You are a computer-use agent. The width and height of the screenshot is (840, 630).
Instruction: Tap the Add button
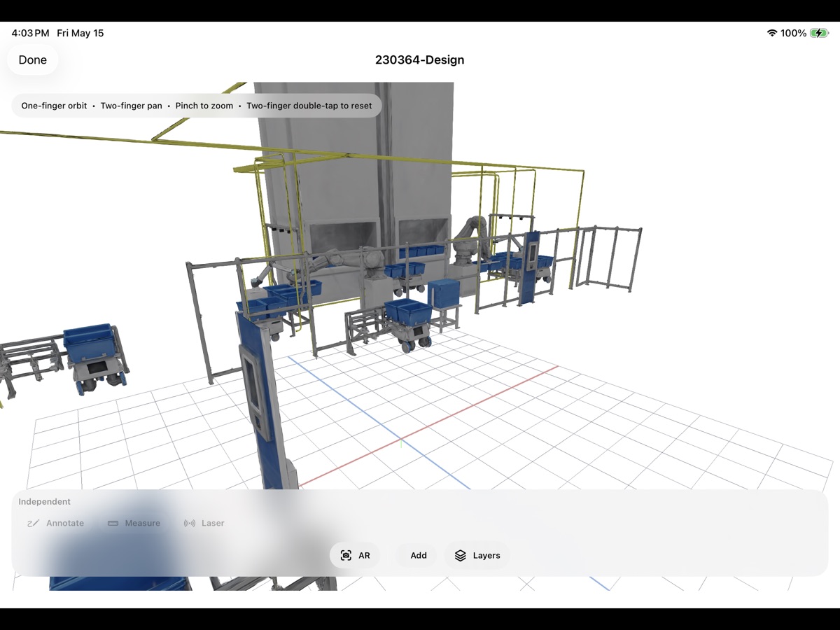click(x=419, y=555)
